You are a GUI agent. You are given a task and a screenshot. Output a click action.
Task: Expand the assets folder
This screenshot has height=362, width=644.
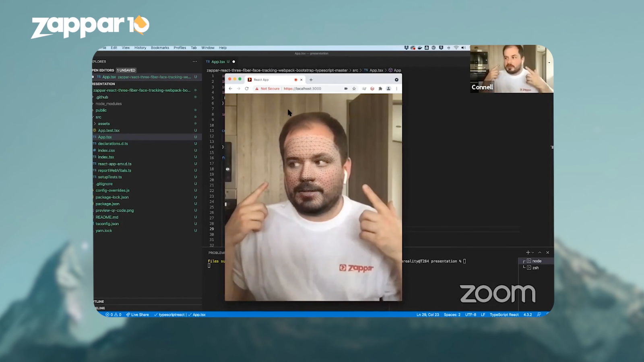103,124
